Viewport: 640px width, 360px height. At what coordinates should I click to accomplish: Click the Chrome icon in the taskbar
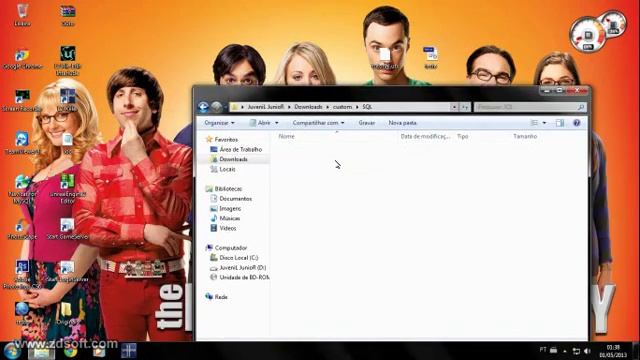70,351
